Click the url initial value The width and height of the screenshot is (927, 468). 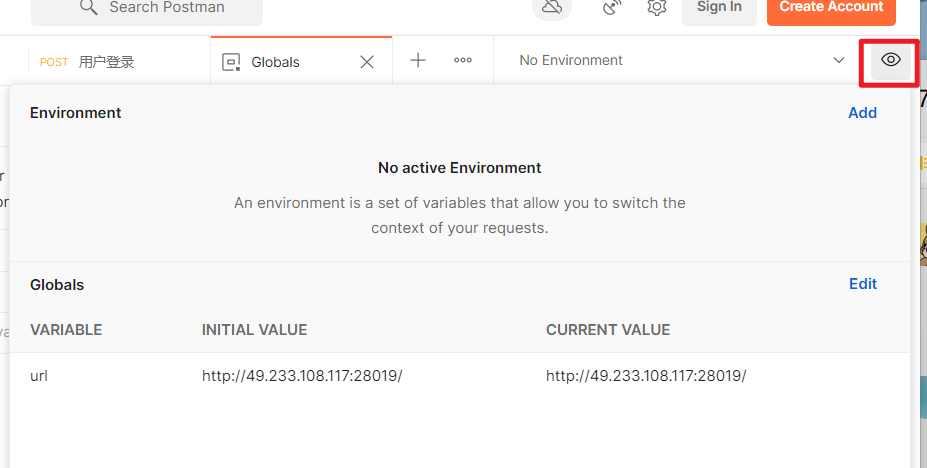coord(302,376)
